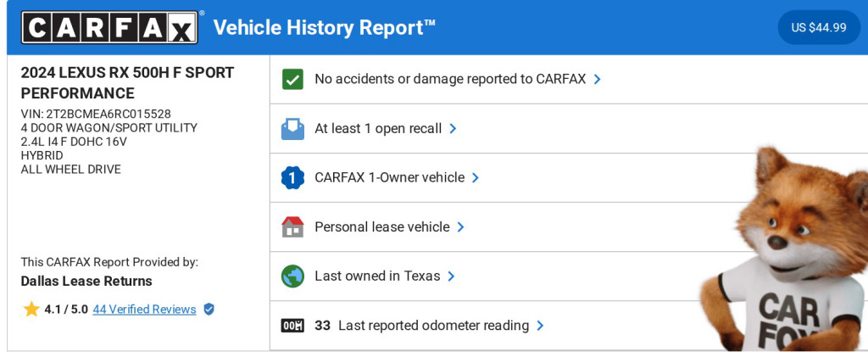Open the No accidents or damage row
Image resolution: width=868 pixels, height=352 pixels.
coord(450,79)
